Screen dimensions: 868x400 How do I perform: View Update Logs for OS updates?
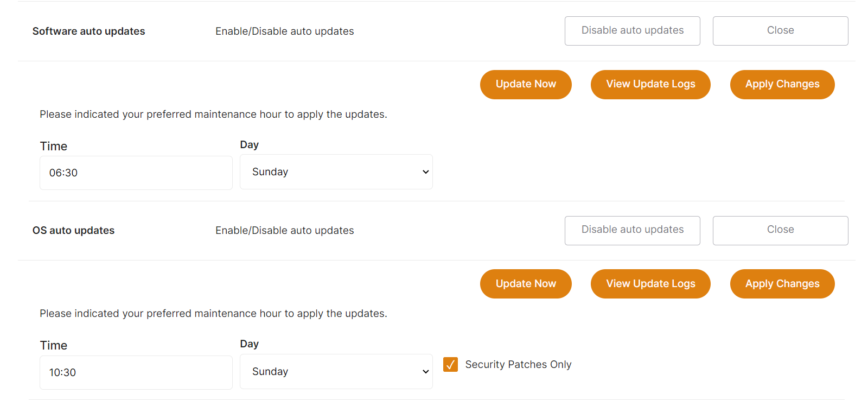(x=650, y=284)
